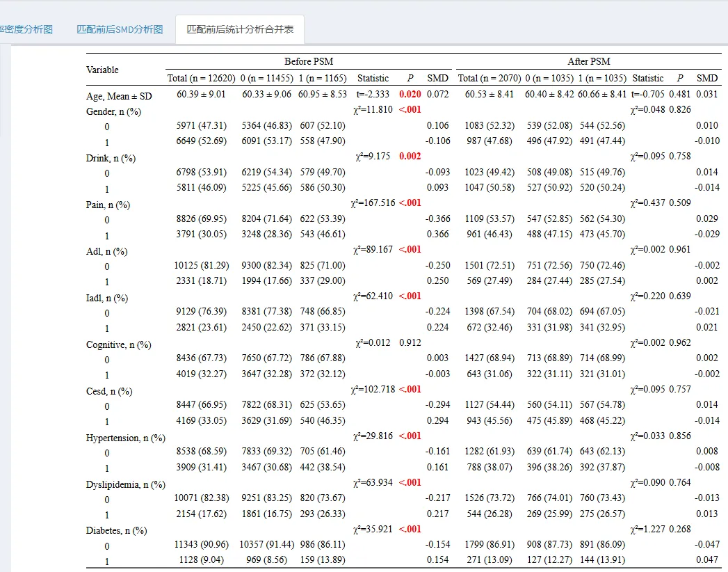Click the statistic χ²=102.718

pos(373,389)
